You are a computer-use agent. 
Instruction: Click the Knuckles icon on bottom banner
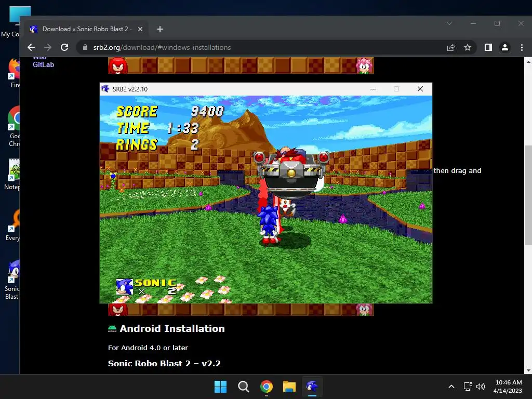tap(118, 310)
